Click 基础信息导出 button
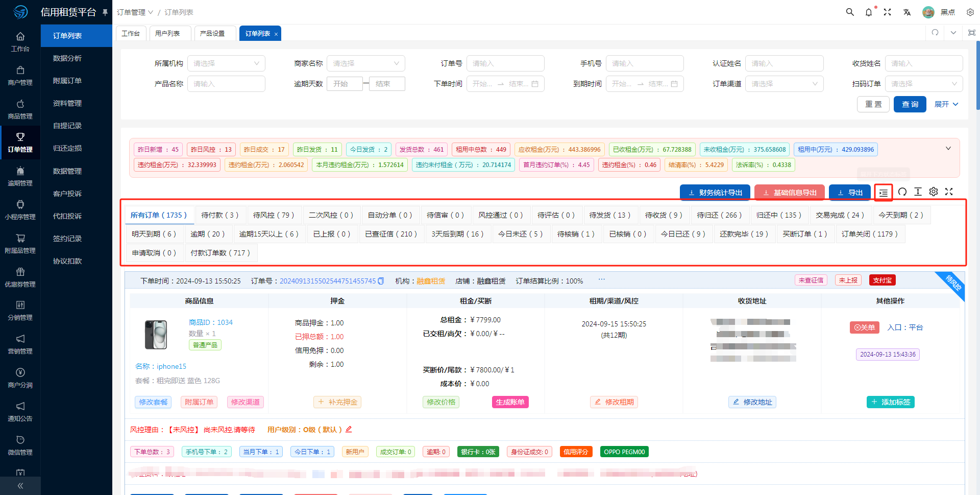 [790, 193]
